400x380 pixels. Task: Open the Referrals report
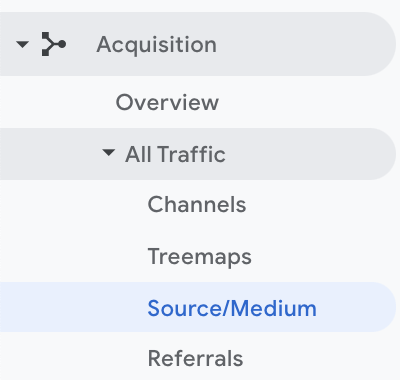coord(195,359)
